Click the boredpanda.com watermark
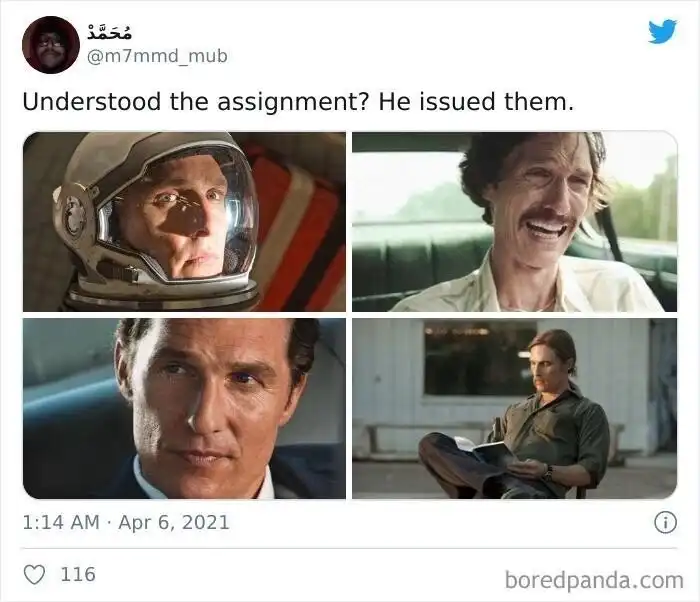The width and height of the screenshot is (700, 602). pos(594,581)
